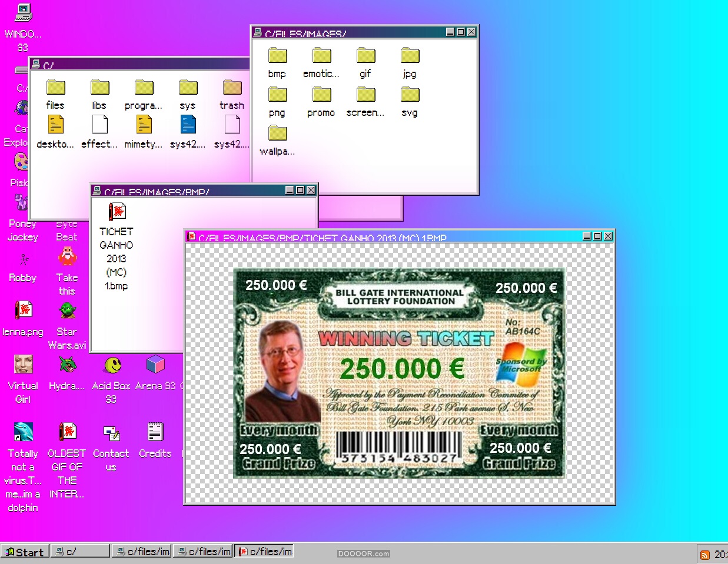This screenshot has height=564, width=728.
Task: Click the ticket image in viewer window
Action: tap(399, 373)
